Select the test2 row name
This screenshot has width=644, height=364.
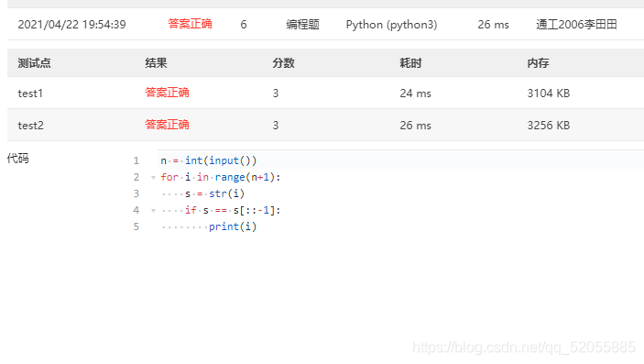pyautogui.click(x=31, y=126)
